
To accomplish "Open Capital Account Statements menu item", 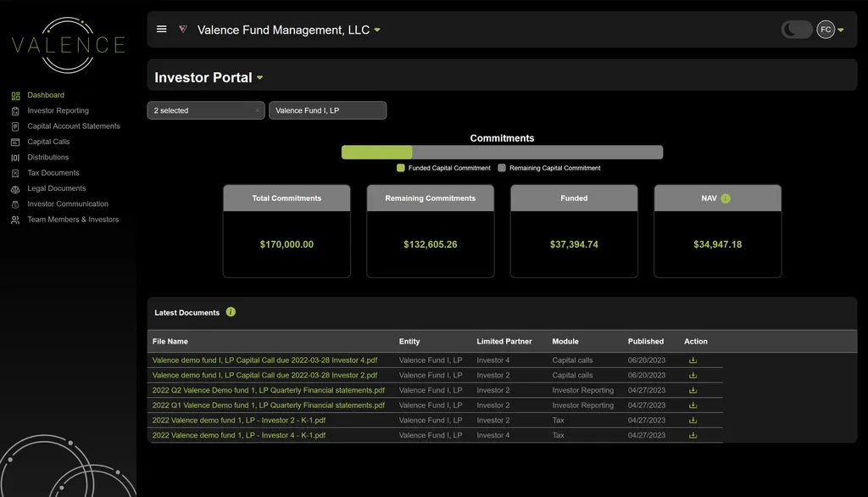I will coord(74,126).
